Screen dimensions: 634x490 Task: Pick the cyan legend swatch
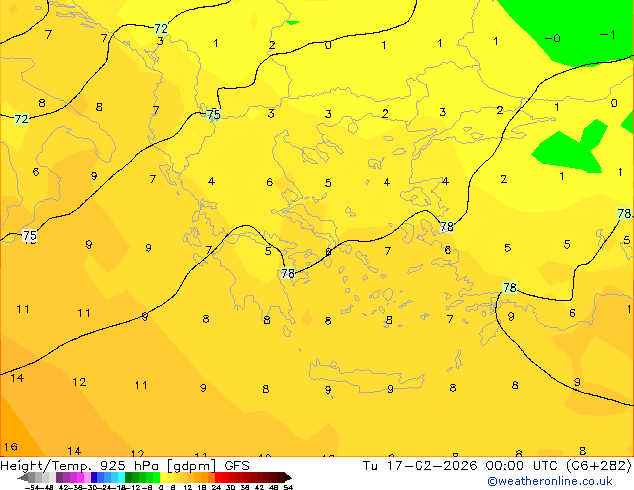coord(121,477)
